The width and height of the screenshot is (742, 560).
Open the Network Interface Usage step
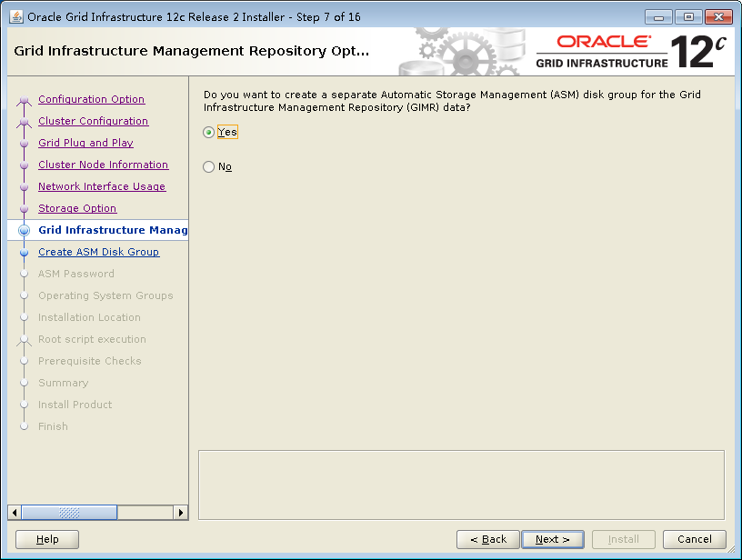pyautogui.click(x=102, y=186)
